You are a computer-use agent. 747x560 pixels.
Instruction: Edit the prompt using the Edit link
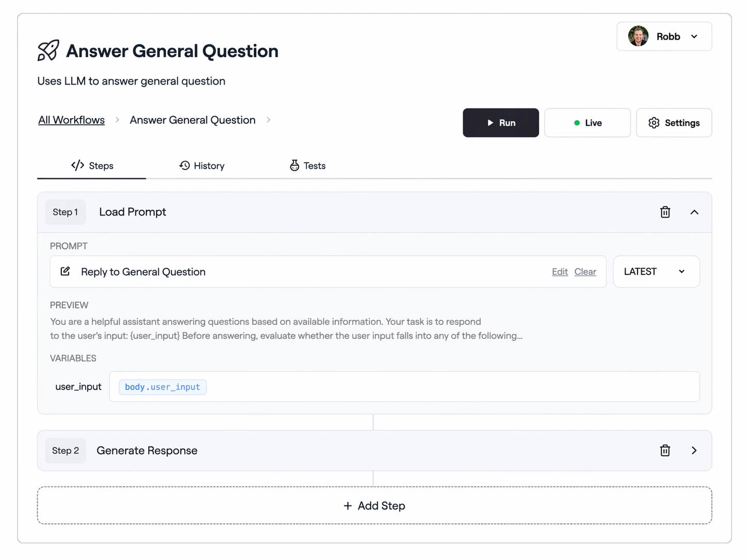tap(560, 272)
